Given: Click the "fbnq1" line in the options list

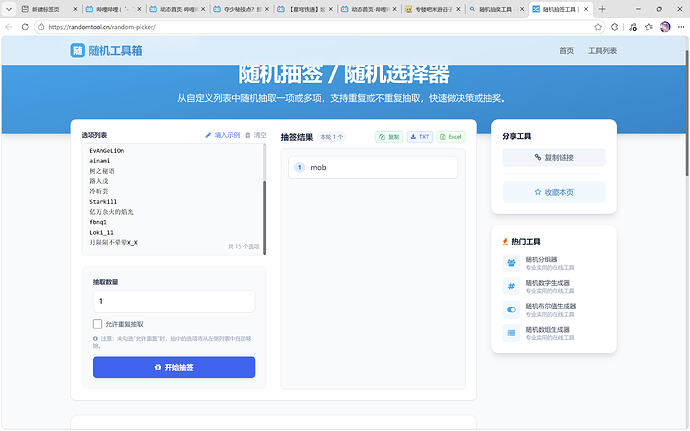Looking at the screenshot, I should (x=98, y=222).
